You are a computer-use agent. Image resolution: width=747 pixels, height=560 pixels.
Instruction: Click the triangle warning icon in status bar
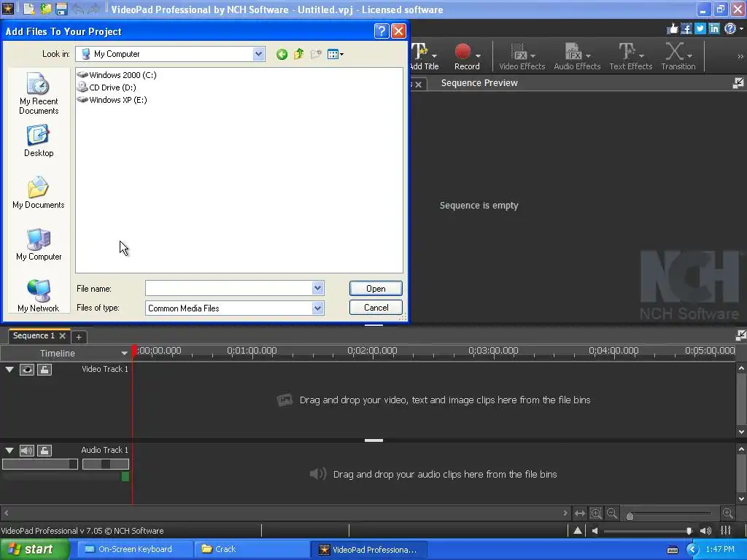click(578, 531)
